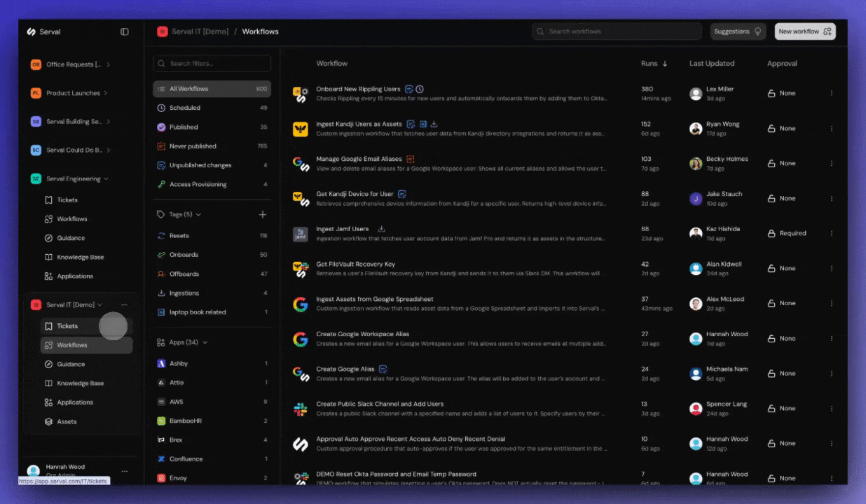Click the New workflow button
Screen dimensions: 866x504
(x=804, y=31)
